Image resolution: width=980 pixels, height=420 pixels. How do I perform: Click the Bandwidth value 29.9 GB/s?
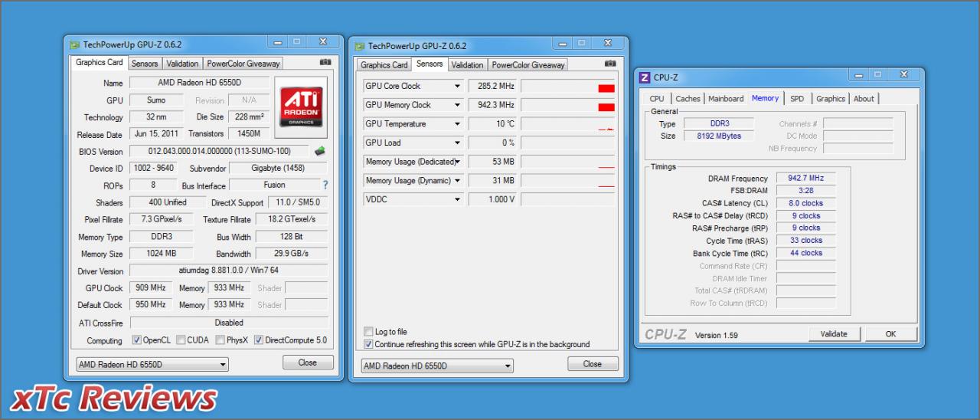click(292, 254)
